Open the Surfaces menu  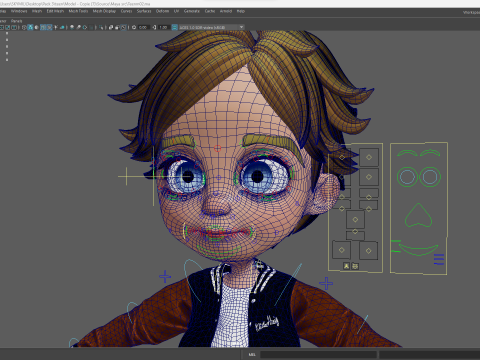[x=144, y=11]
